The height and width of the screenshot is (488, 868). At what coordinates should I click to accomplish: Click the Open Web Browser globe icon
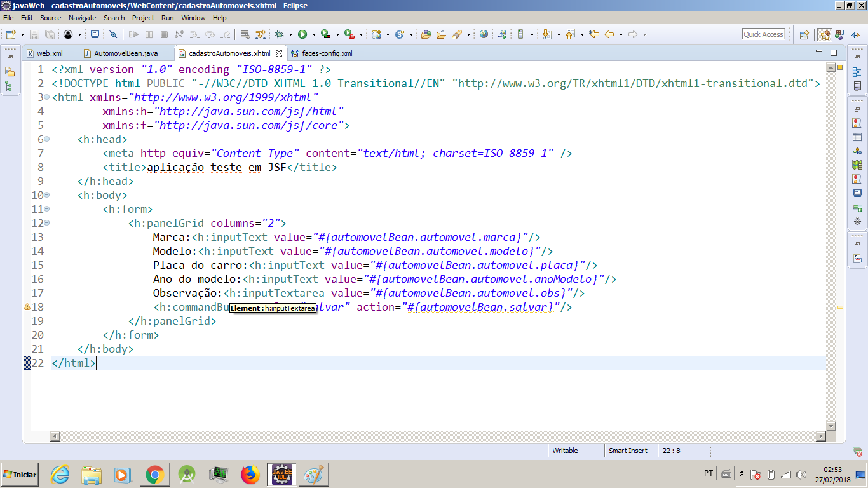(484, 34)
